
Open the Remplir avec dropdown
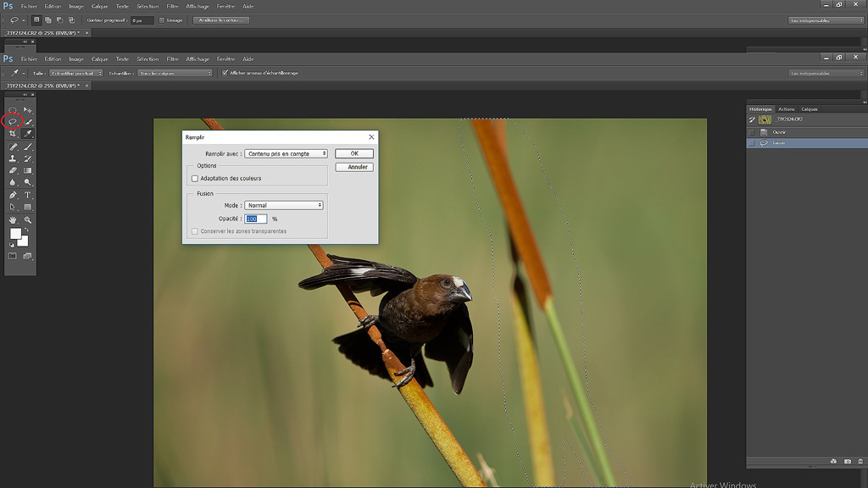(x=286, y=154)
